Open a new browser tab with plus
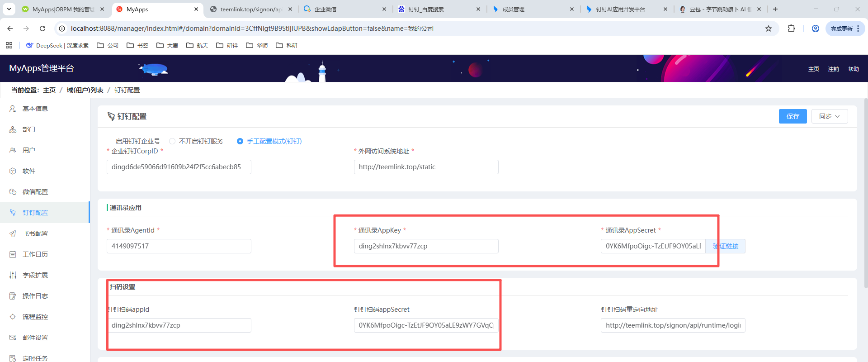Viewport: 868px width, 362px height. [775, 9]
